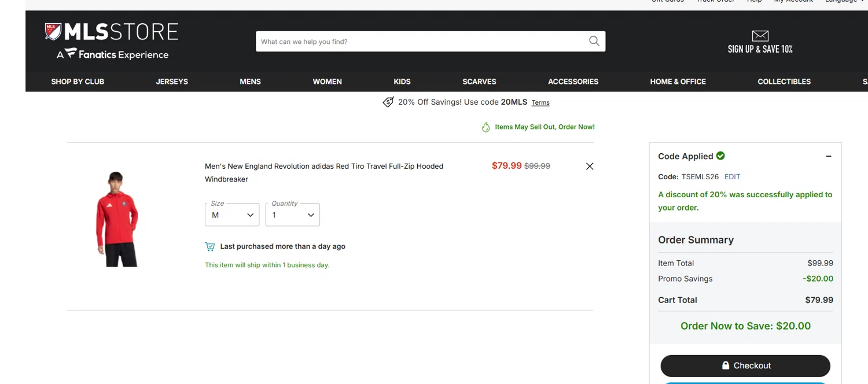Viewport: 868px width, 384px height.
Task: Click the struck-through $99.99 price
Action: click(537, 166)
